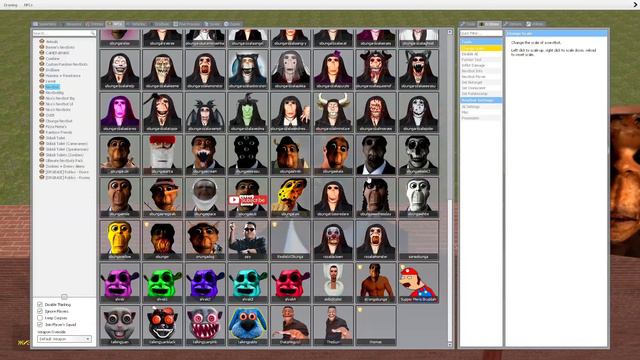Image resolution: width=640 pixels, height=360 pixels.
Task: Select the solid yellow Obunga nextbot
Action: click(x=120, y=240)
